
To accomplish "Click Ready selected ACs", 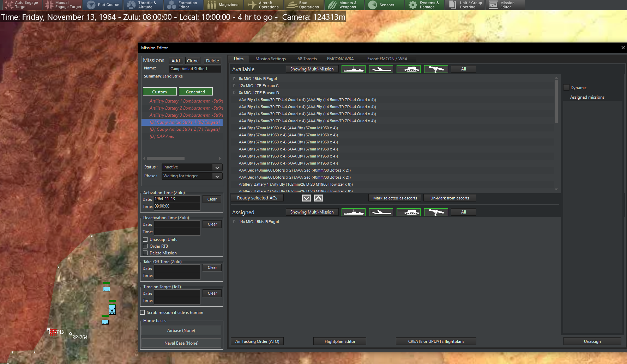I will point(257,198).
